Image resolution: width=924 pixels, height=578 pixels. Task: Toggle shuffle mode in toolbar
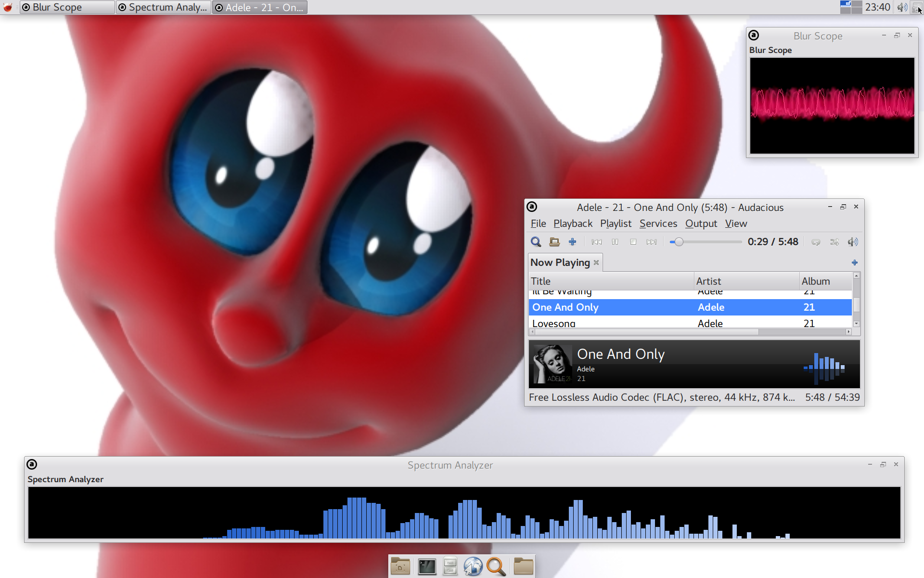point(834,242)
